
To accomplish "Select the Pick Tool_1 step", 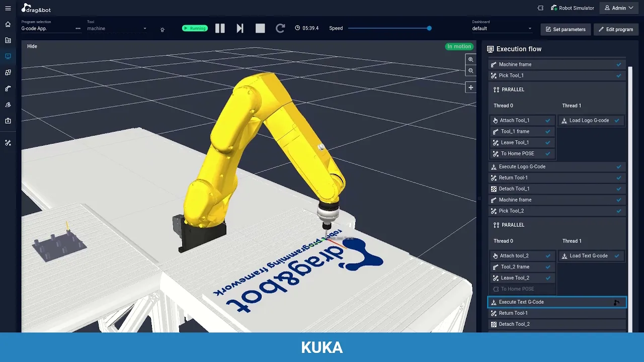I will [557, 75].
